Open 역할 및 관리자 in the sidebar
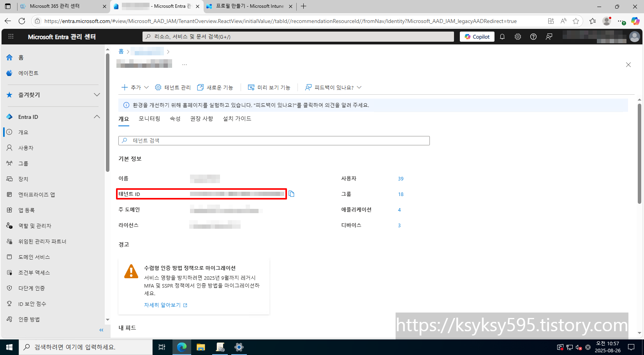 [x=35, y=226]
